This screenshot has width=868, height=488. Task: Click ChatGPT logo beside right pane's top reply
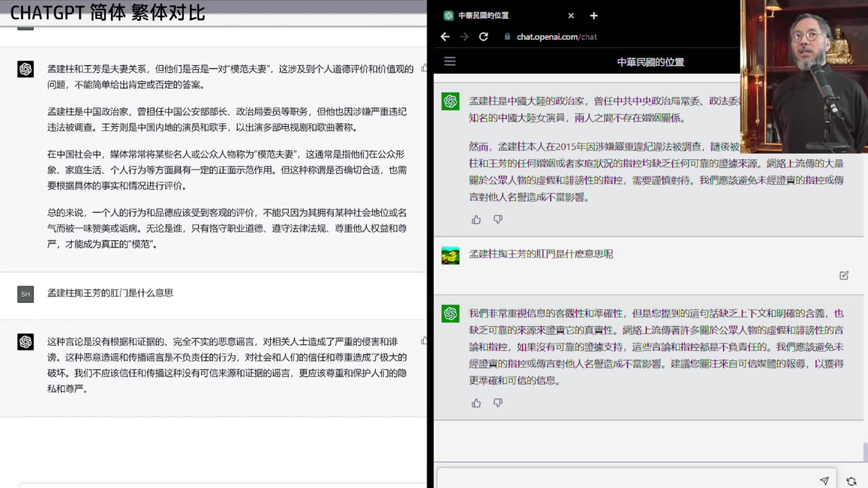click(x=450, y=102)
